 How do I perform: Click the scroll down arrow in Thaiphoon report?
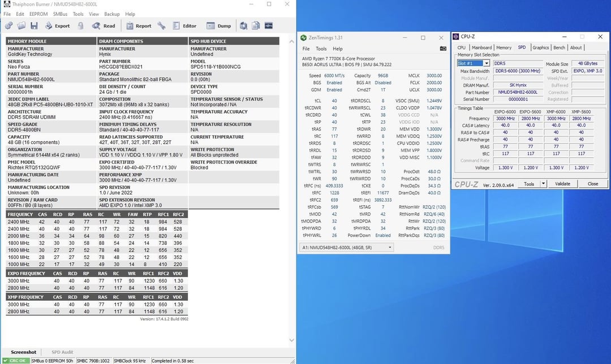291,340
